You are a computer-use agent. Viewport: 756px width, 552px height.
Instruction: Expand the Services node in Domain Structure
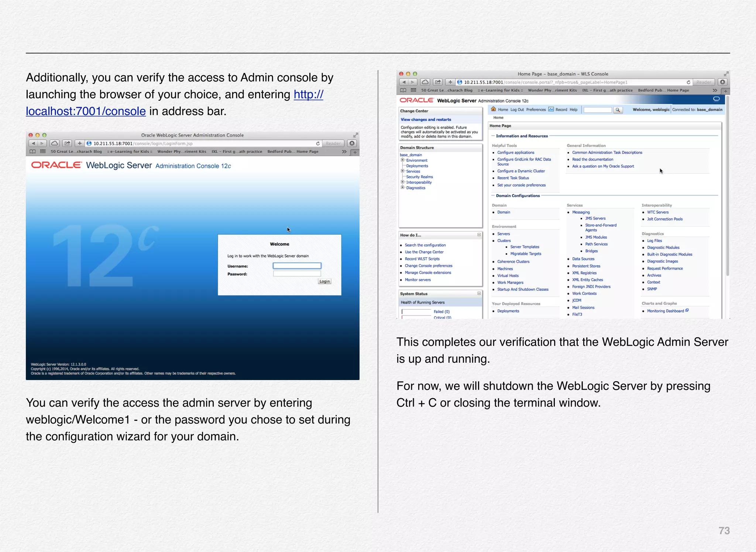[403, 171]
